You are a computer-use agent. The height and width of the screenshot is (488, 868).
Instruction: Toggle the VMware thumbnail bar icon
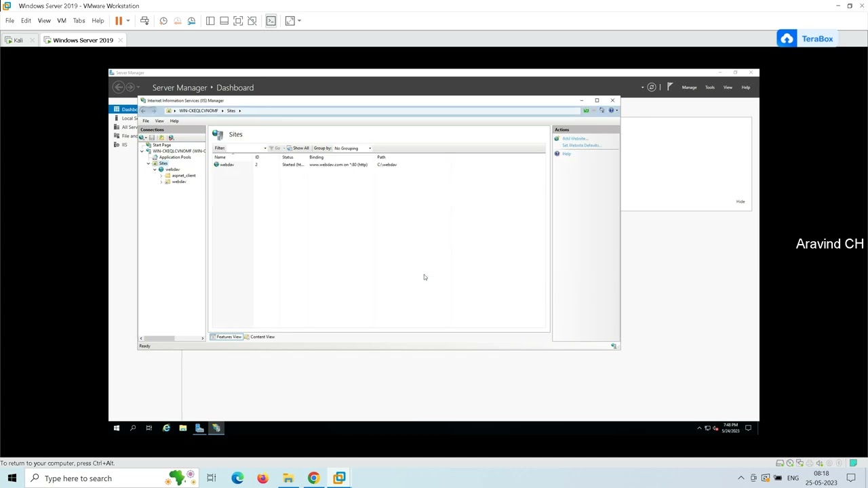click(224, 21)
